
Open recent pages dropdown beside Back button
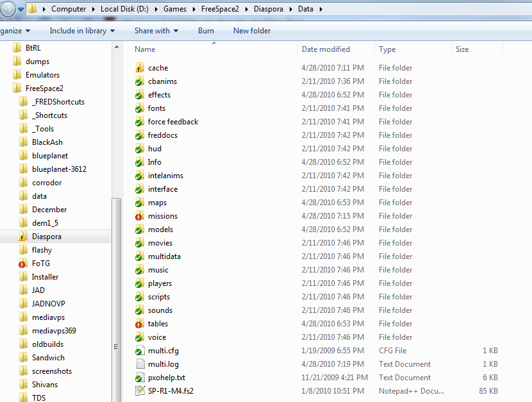(21, 10)
